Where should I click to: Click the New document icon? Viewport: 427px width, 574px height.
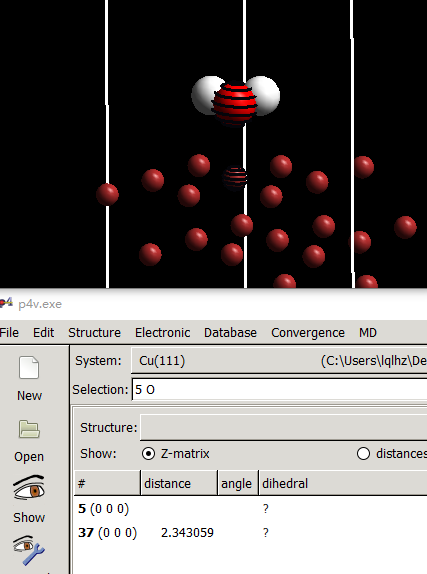(29, 367)
